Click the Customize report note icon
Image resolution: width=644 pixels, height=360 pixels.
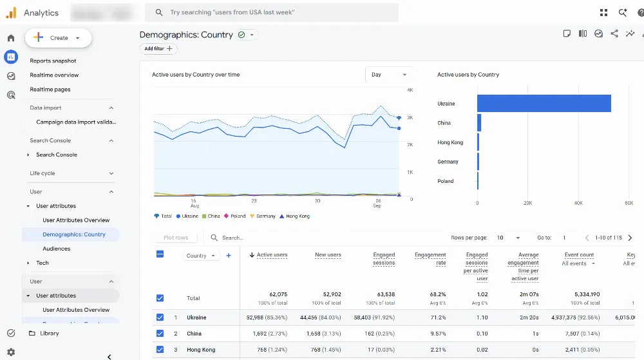click(567, 33)
